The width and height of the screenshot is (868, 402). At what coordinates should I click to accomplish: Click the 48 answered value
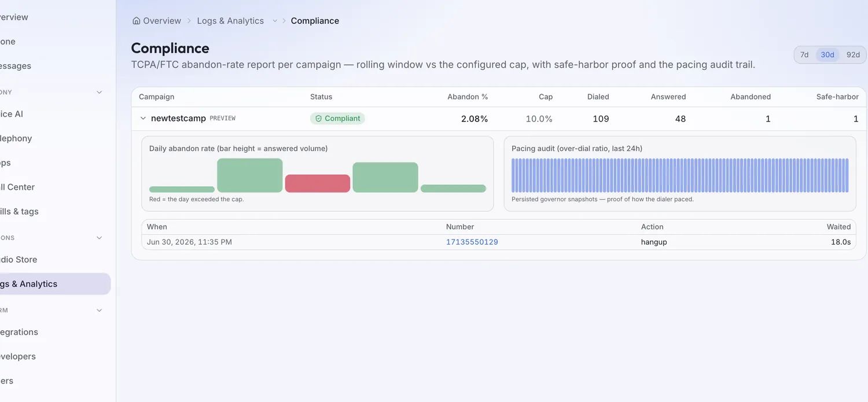681,119
